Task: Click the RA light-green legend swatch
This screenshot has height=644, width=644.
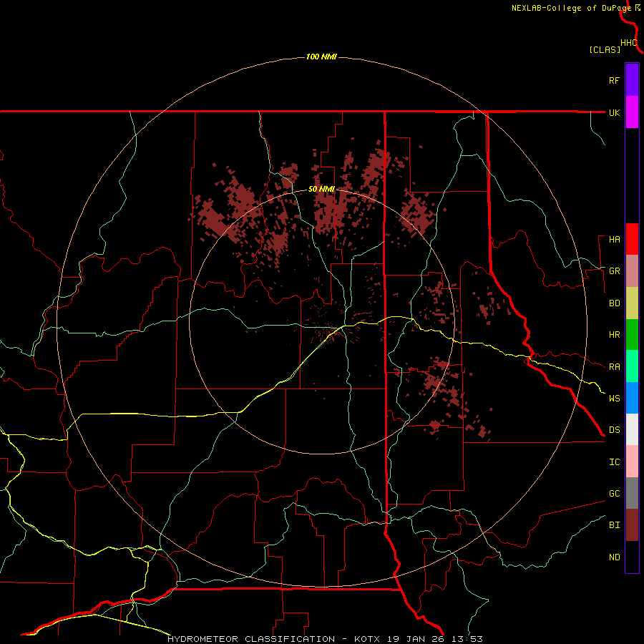Action: coord(632,366)
